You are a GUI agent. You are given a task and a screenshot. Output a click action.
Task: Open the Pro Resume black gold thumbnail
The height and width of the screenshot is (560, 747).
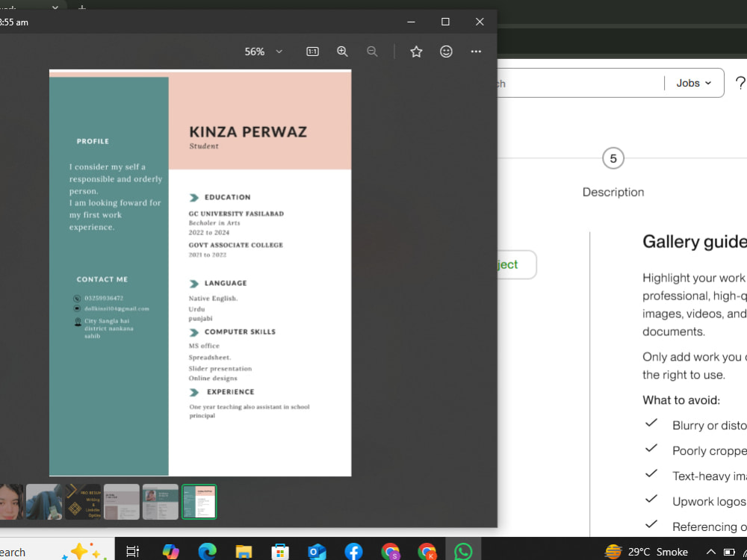coord(83,502)
